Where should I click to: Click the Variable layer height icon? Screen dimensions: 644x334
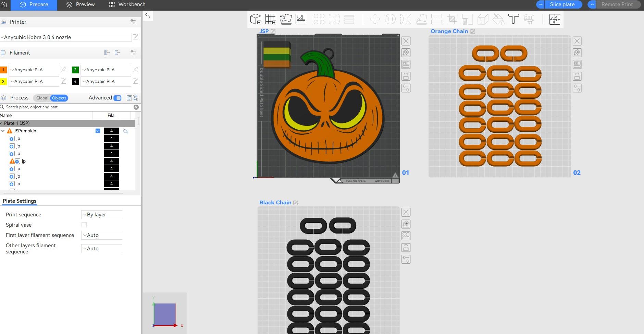[349, 19]
